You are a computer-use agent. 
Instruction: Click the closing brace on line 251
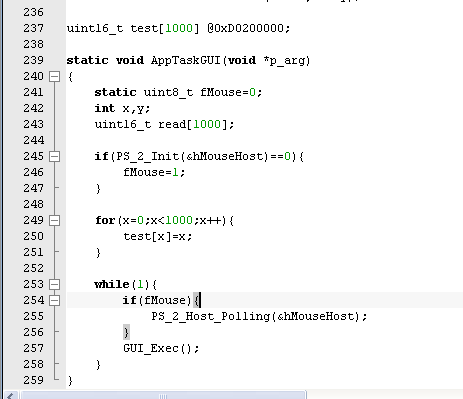click(98, 253)
